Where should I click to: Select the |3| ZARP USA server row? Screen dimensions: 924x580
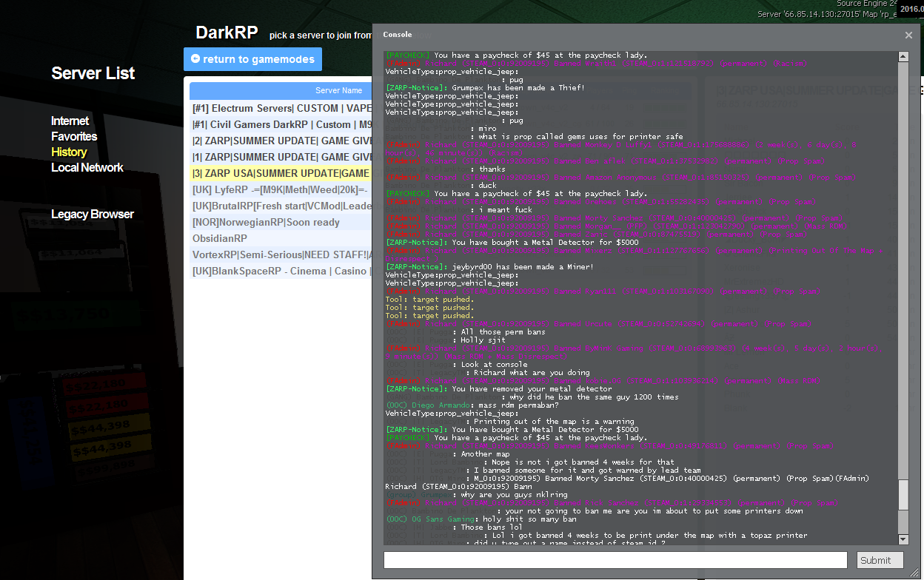coord(281,173)
